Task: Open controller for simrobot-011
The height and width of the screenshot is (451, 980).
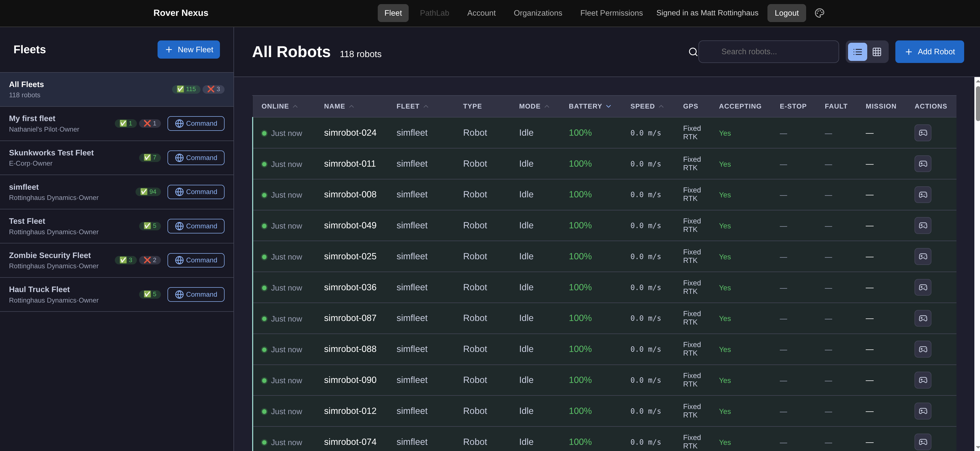Action: click(923, 164)
